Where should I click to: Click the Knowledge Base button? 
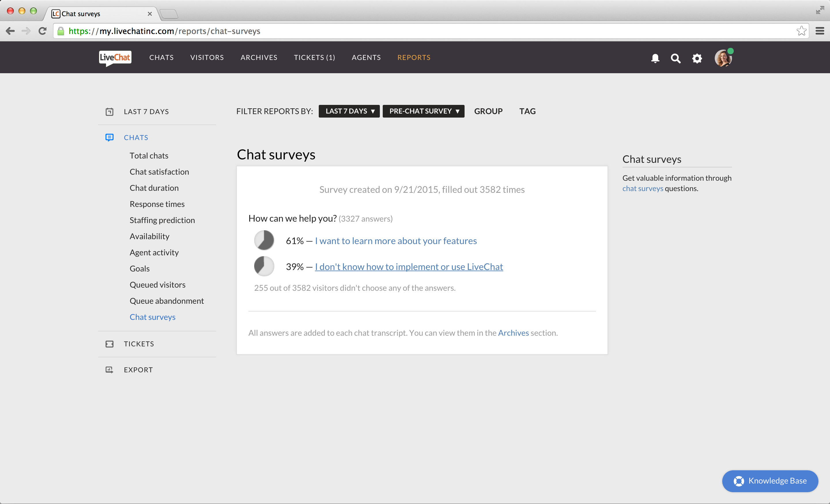click(x=770, y=481)
